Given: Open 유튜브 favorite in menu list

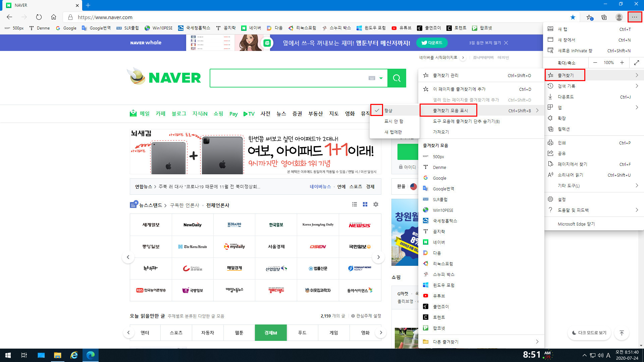Looking at the screenshot, I should coord(481,296).
